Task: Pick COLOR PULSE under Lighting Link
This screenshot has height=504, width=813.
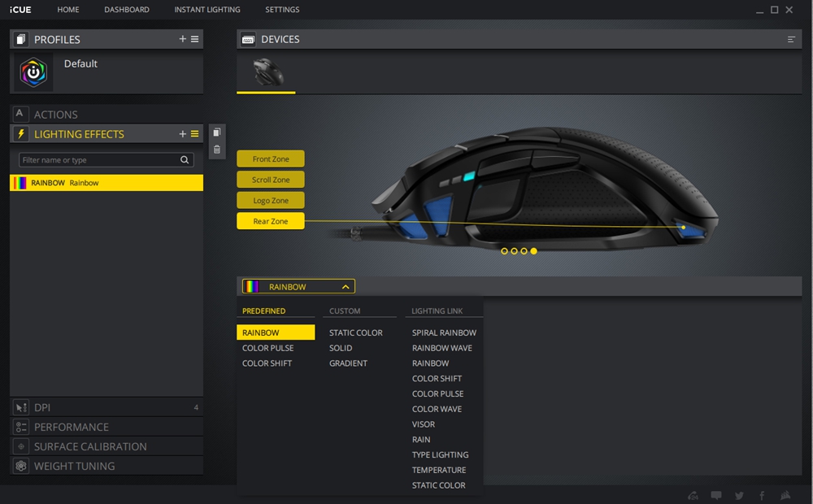Action: (437, 393)
